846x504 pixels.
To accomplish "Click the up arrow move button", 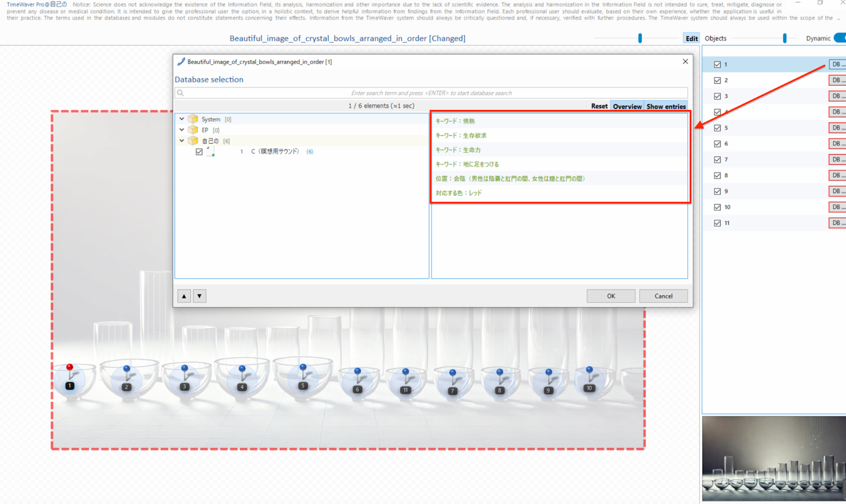I will pos(184,296).
